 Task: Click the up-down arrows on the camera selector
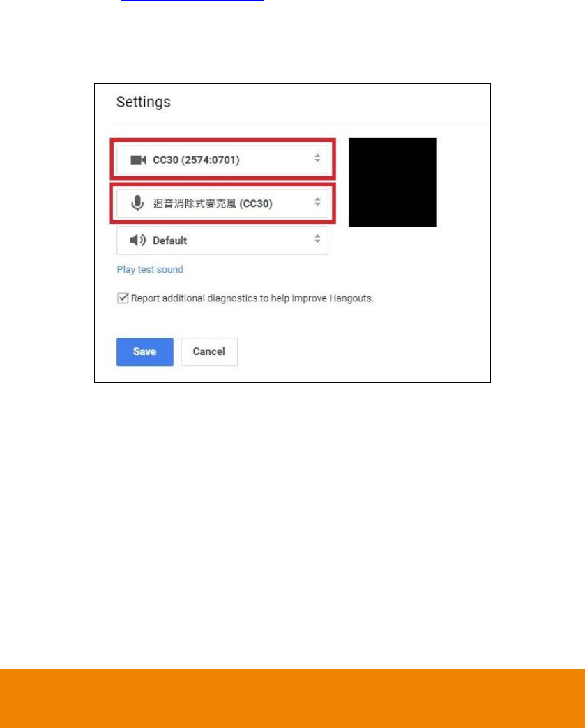point(317,158)
